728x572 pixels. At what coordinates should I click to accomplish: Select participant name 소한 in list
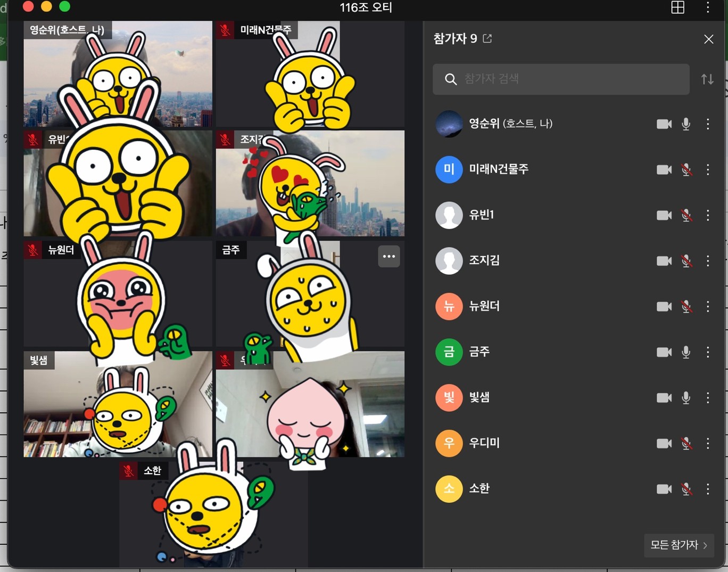coord(479,488)
